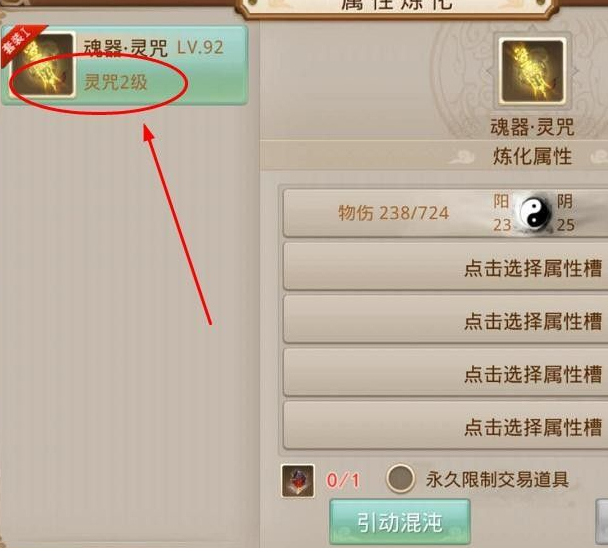The image size is (608, 548).
Task: Choose the third empty 点击选择属性槽 slot
Action: tap(446, 373)
